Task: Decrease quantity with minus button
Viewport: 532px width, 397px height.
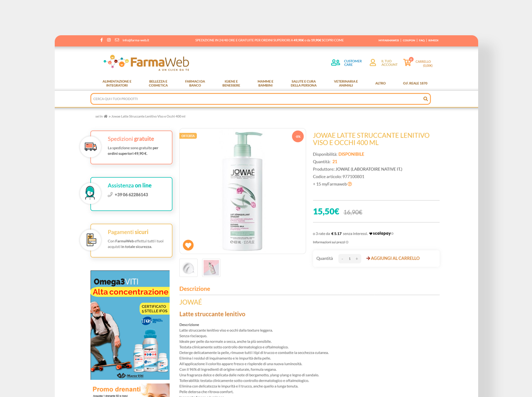Action: (342, 259)
